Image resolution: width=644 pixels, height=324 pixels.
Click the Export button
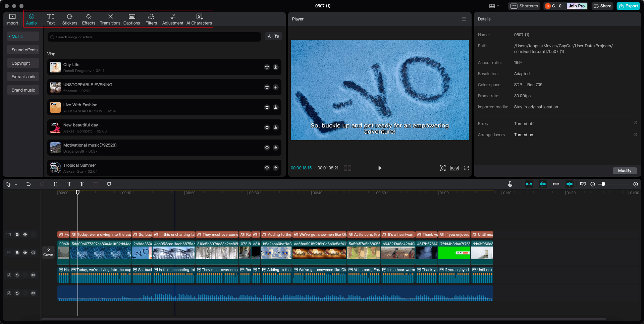(x=628, y=6)
